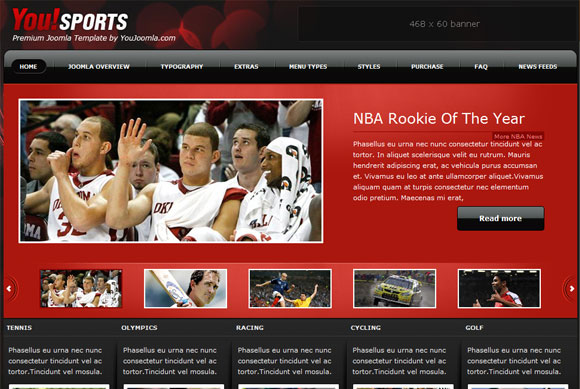Screen dimensions: 580x389
Task: Select the soccer match thumbnail
Action: [x=290, y=288]
